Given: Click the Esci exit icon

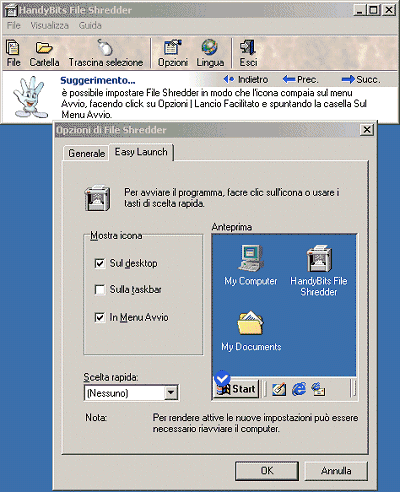Looking at the screenshot, I should 248,47.
